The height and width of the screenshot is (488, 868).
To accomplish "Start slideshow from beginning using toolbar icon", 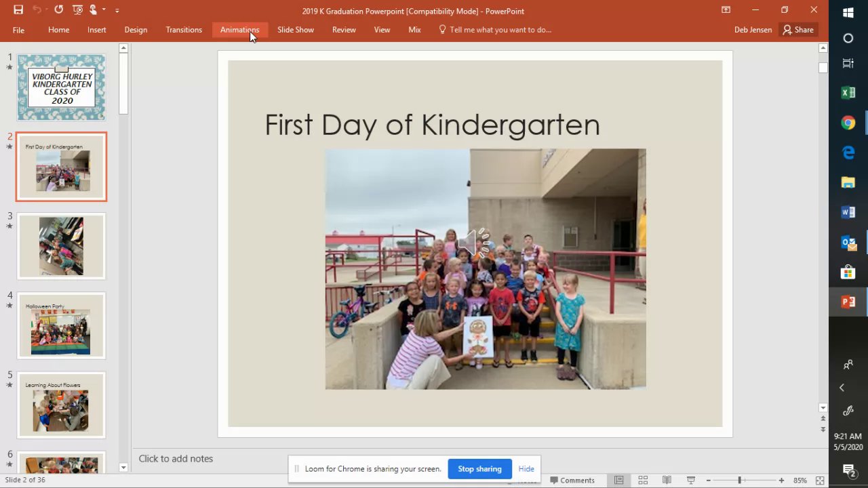I will pyautogui.click(x=77, y=10).
